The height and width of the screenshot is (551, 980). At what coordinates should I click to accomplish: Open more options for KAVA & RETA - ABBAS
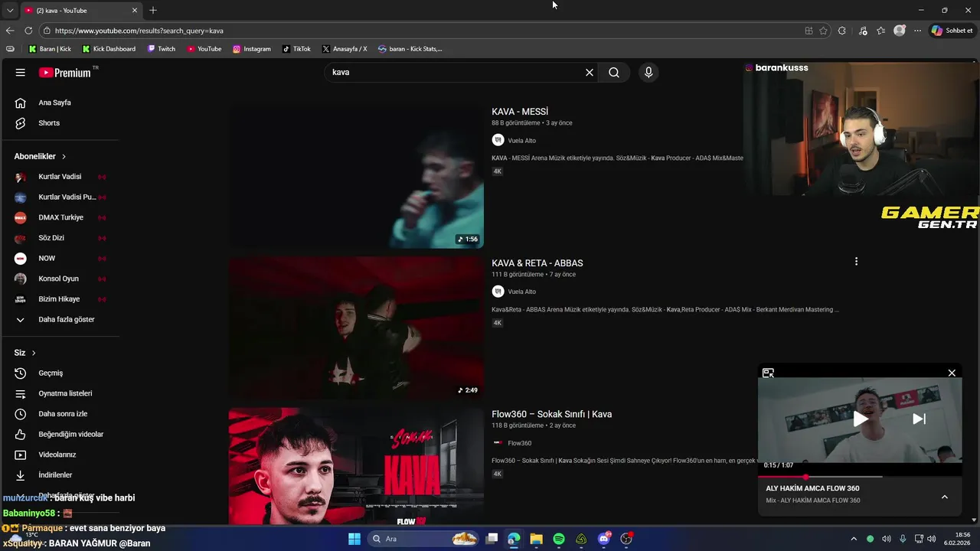856,262
